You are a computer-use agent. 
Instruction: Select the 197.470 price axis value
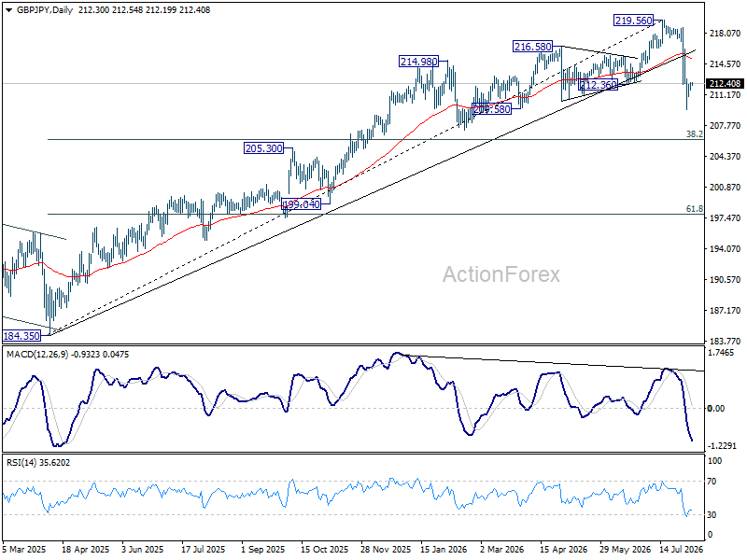pyautogui.click(x=726, y=218)
